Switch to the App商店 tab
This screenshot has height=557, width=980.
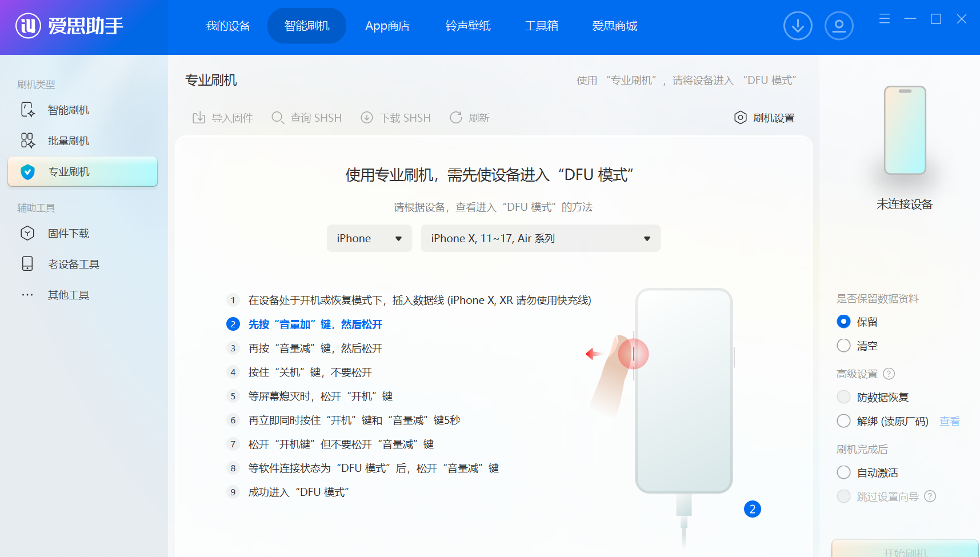(x=387, y=26)
